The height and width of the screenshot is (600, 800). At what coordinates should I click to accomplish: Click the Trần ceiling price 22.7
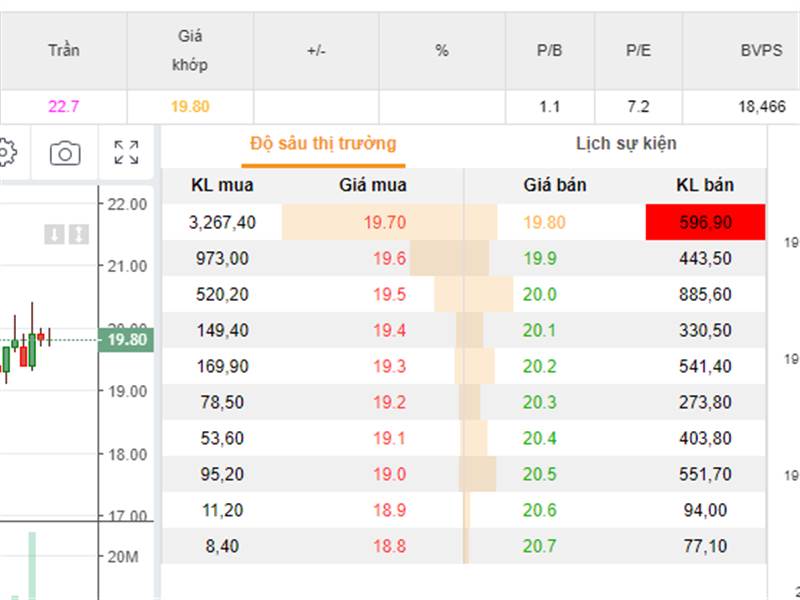(64, 107)
